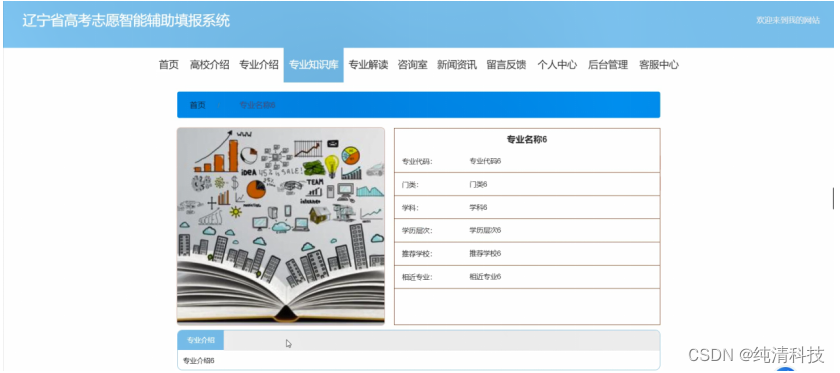Open the 个人中心 navigation item
This screenshot has width=840, height=373.
(557, 65)
